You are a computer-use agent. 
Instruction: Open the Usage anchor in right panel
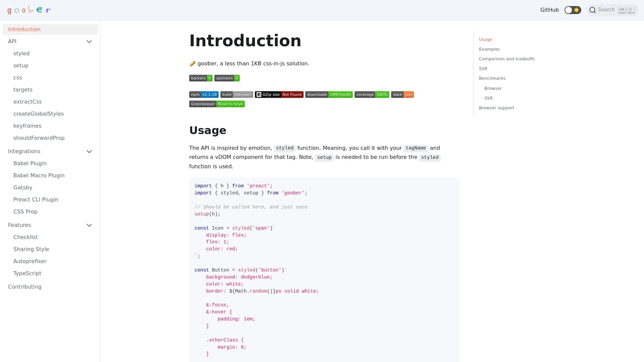pyautogui.click(x=485, y=39)
